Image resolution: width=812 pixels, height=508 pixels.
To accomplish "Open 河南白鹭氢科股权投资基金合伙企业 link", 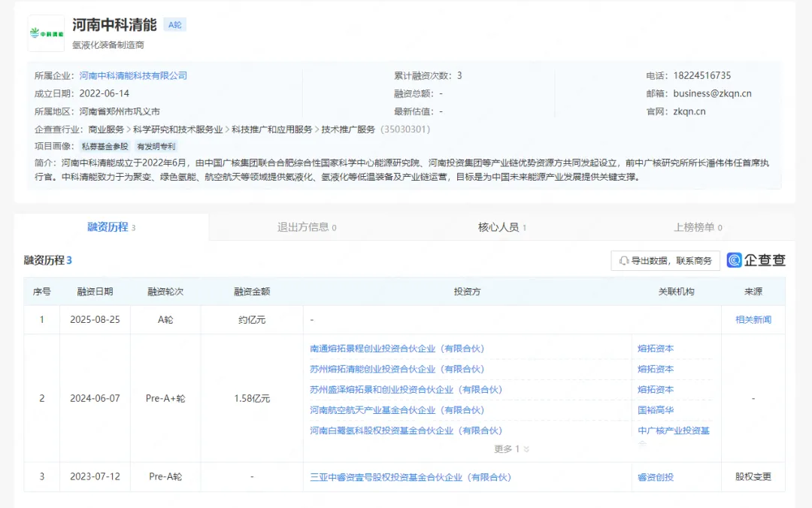I will click(x=406, y=430).
